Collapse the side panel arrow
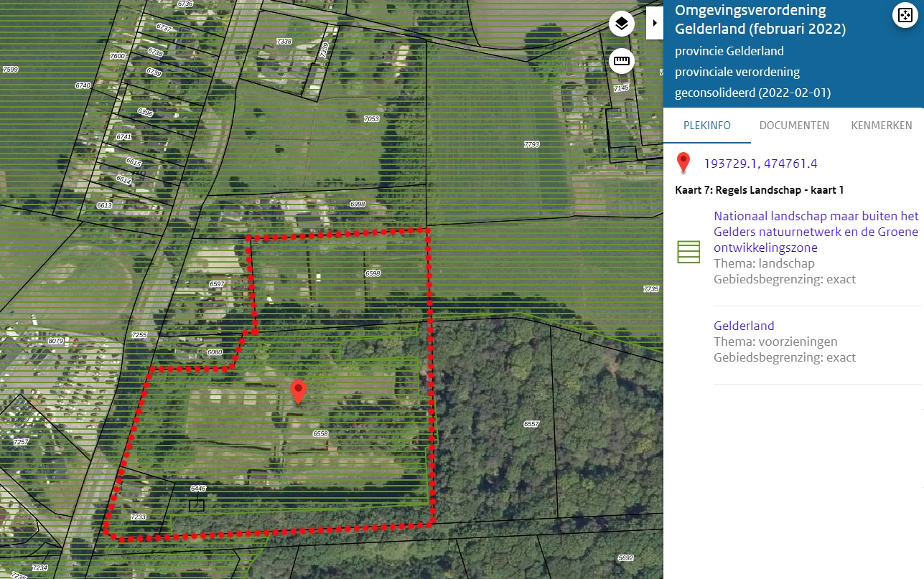This screenshot has height=579, width=924. tap(655, 24)
